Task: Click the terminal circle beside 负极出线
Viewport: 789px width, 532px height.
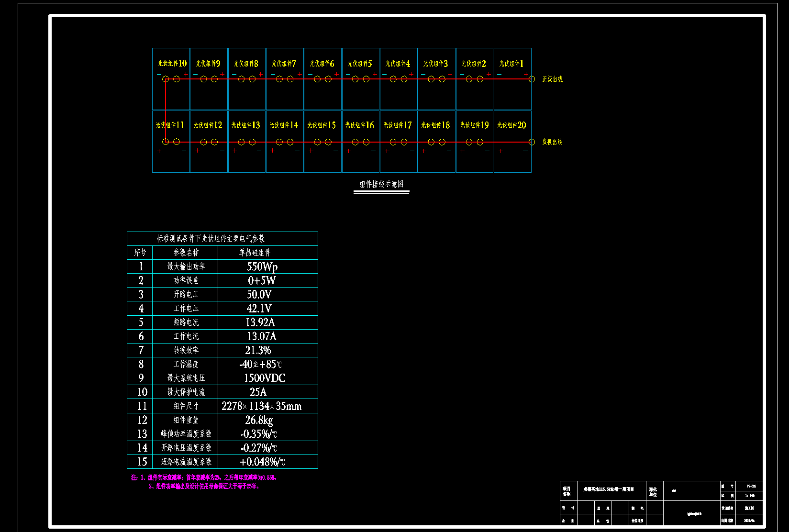Action: pyautogui.click(x=532, y=142)
